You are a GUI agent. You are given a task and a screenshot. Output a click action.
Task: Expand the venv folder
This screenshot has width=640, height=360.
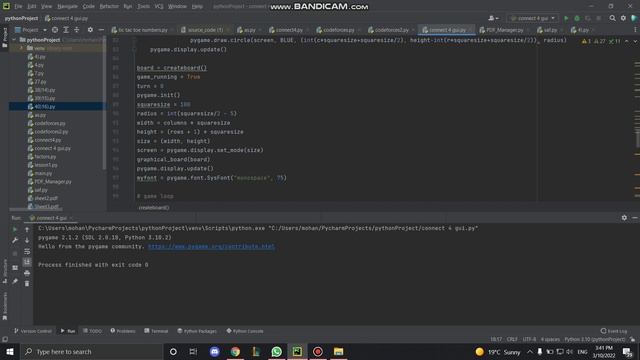tap(22, 48)
